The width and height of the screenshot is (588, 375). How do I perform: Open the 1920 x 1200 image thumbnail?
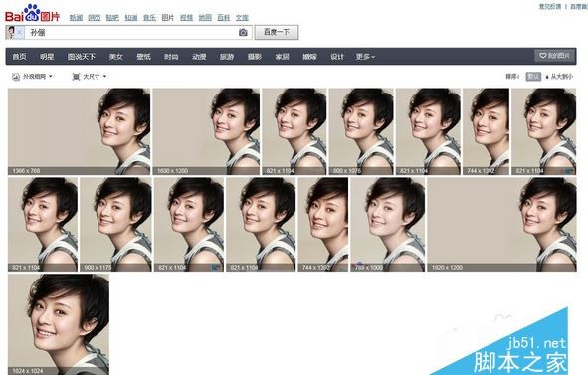click(501, 224)
